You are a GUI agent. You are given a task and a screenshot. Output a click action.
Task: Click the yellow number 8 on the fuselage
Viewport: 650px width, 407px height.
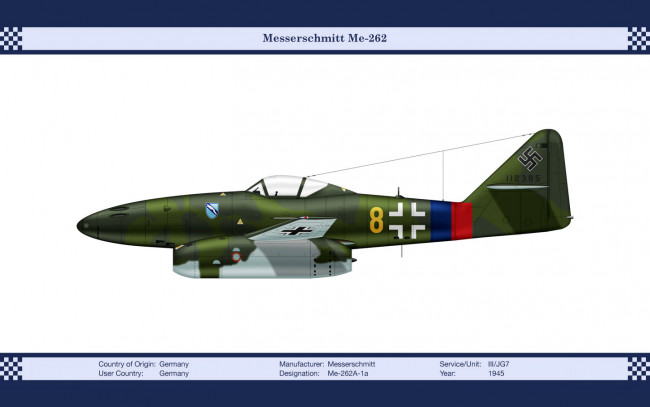pyautogui.click(x=376, y=219)
